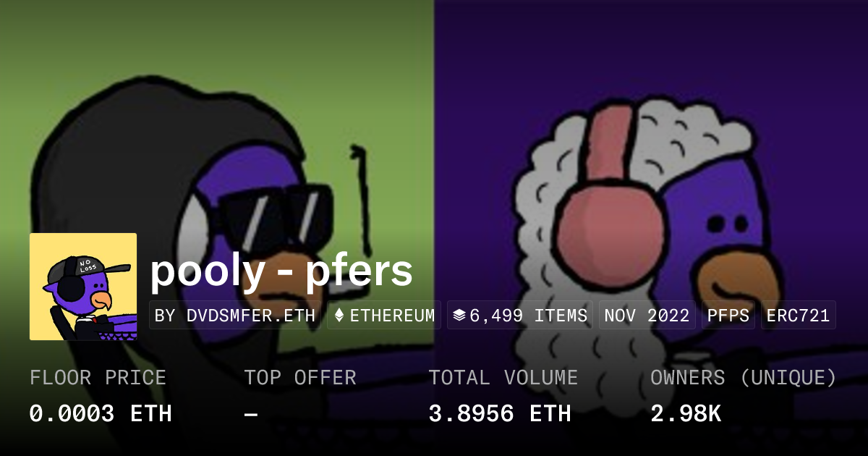Viewport: 868px width, 456px height.
Task: Select the FLOOR PRICE stat label
Action: [98, 378]
